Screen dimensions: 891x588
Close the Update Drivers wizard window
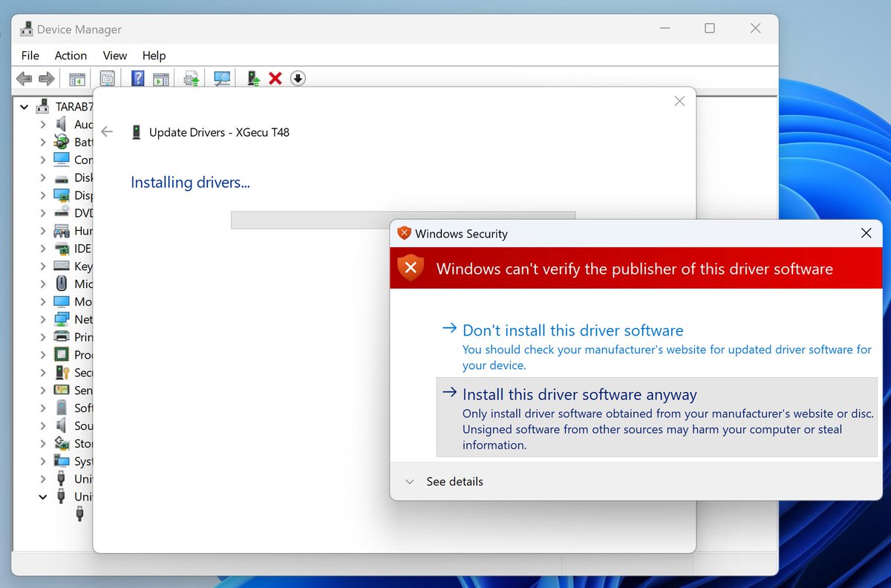[x=679, y=101]
